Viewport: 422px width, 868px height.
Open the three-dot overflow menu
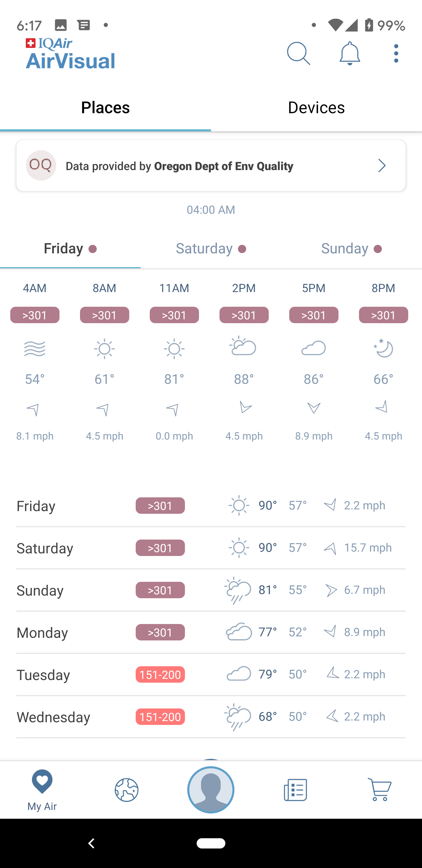point(396,53)
